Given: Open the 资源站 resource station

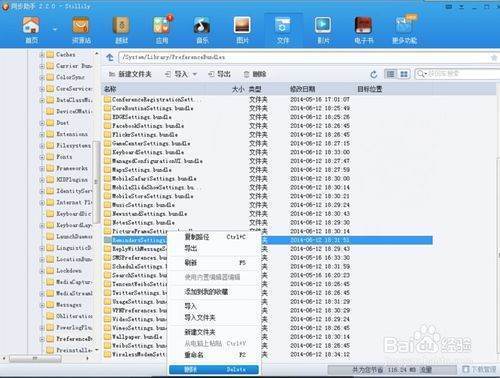Looking at the screenshot, I should click(x=81, y=30).
